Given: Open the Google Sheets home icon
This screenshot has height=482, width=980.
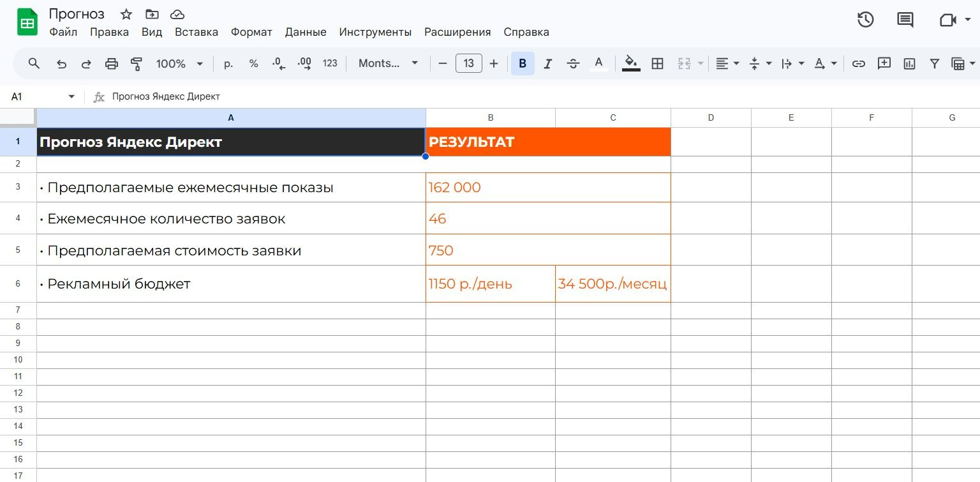Looking at the screenshot, I should point(27,23).
